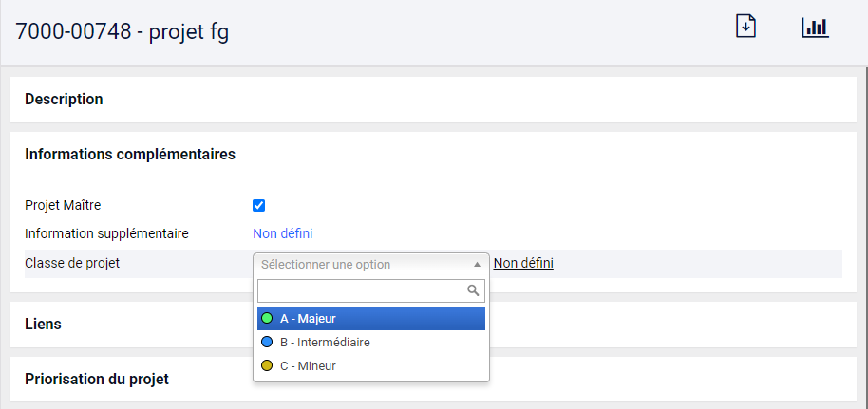
Task: Click underlined Non défini beside Classe de projet
Action: (523, 264)
